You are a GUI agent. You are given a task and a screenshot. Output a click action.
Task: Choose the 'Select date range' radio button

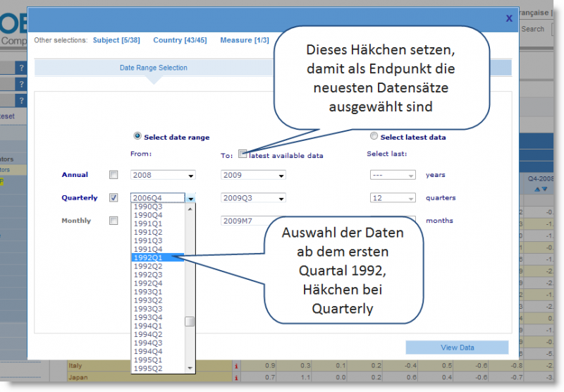pyautogui.click(x=137, y=137)
